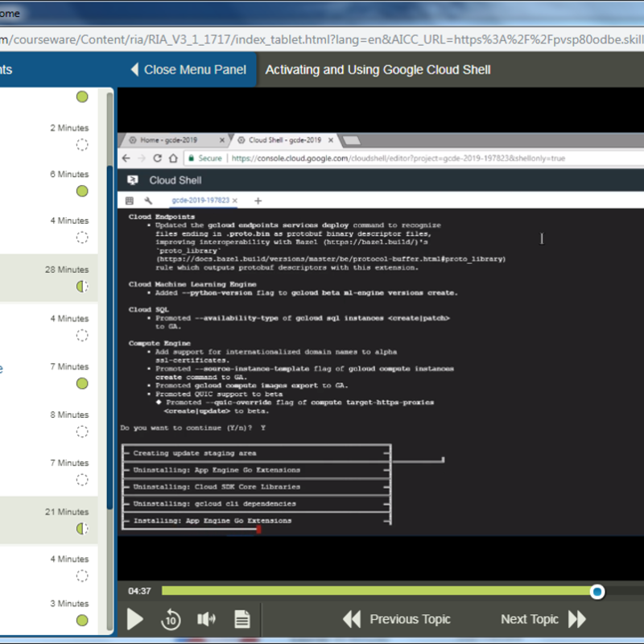Click the page URL address bar at top

pyautogui.click(x=322, y=39)
